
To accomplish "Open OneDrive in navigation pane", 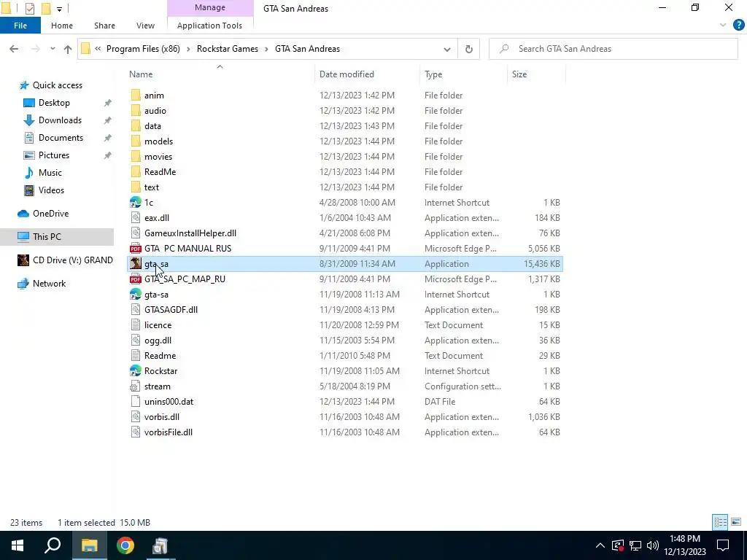I will tap(50, 214).
